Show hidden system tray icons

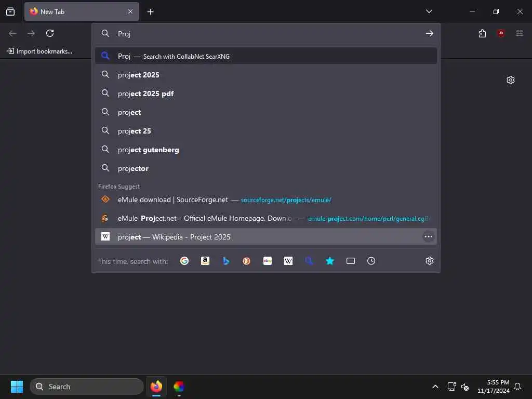(x=435, y=387)
